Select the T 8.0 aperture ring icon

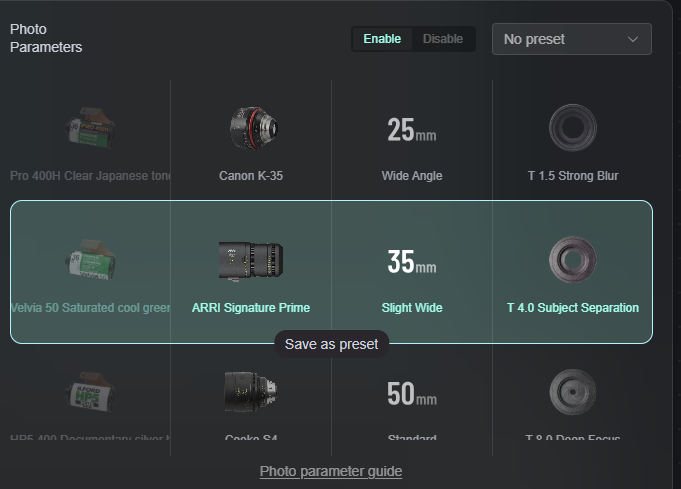click(x=572, y=392)
